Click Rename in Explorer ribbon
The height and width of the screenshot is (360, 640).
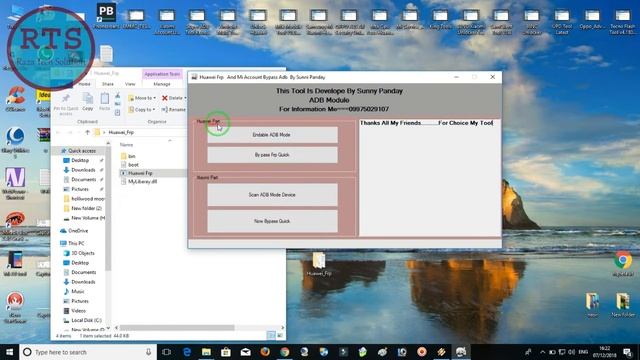(174, 109)
